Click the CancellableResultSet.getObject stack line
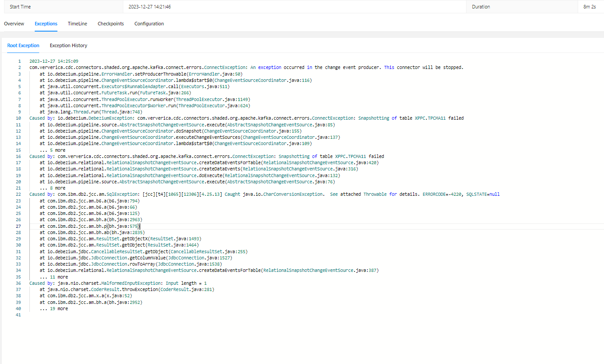604x364 pixels. [x=144, y=251]
